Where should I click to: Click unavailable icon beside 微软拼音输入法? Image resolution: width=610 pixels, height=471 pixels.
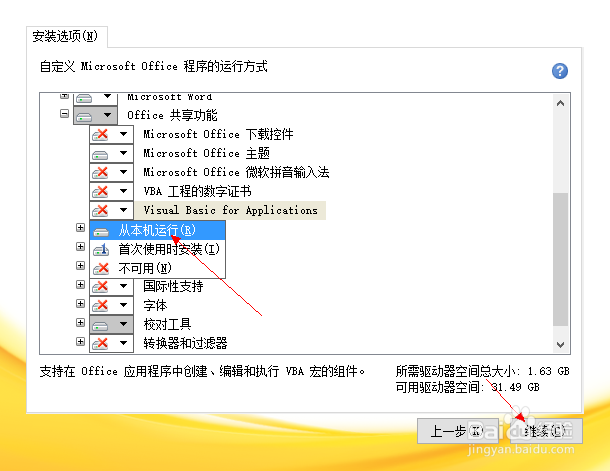pyautogui.click(x=100, y=173)
